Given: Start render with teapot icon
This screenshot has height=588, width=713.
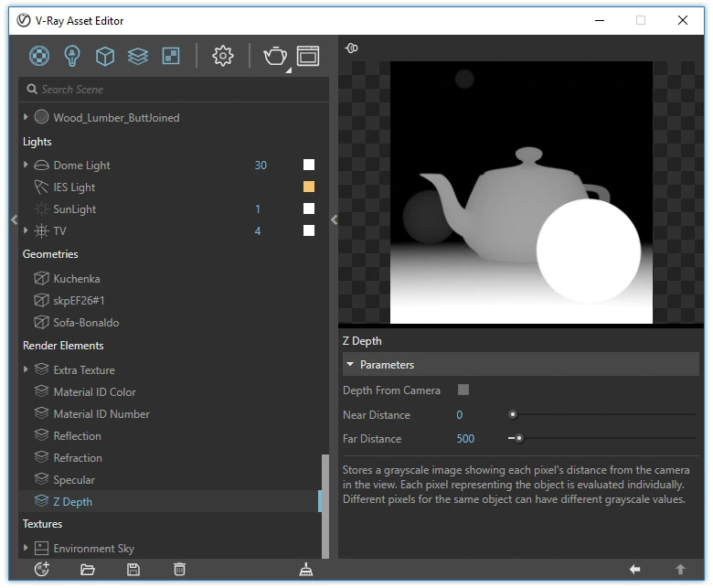Looking at the screenshot, I should pyautogui.click(x=275, y=57).
